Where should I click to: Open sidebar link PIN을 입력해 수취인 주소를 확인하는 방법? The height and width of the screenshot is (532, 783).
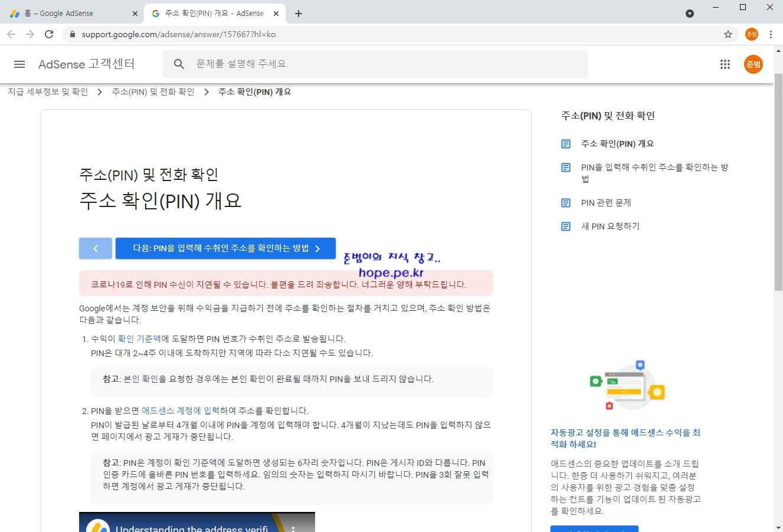654,173
